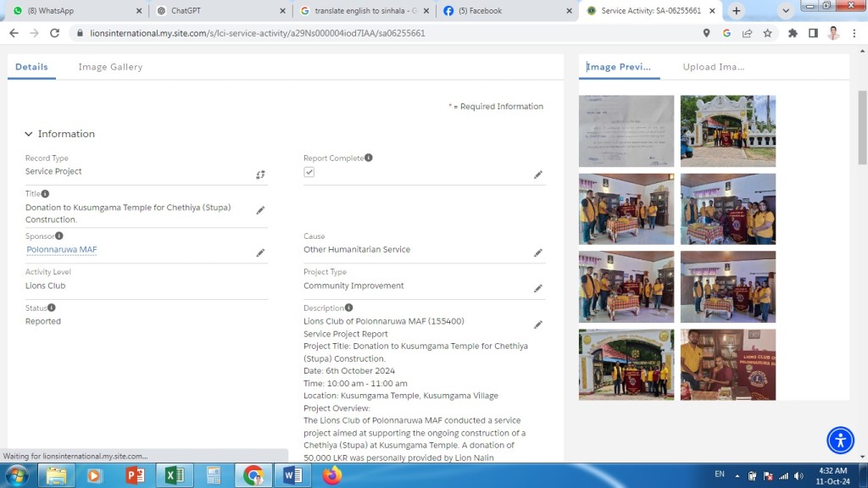This screenshot has height=488, width=868.
Task: Click the location pin icon in address bar
Action: 706,33
